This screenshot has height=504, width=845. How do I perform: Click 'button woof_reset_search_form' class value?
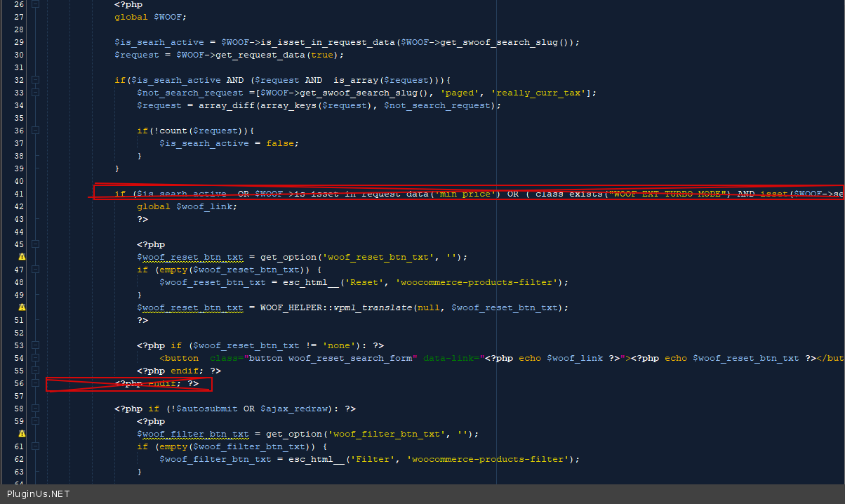[x=331, y=358]
